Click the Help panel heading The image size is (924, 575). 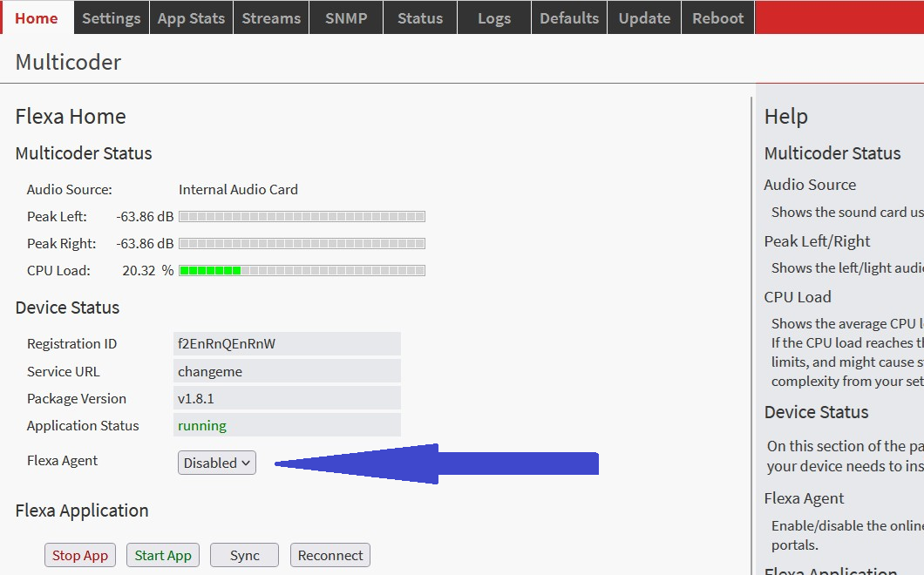coord(786,117)
